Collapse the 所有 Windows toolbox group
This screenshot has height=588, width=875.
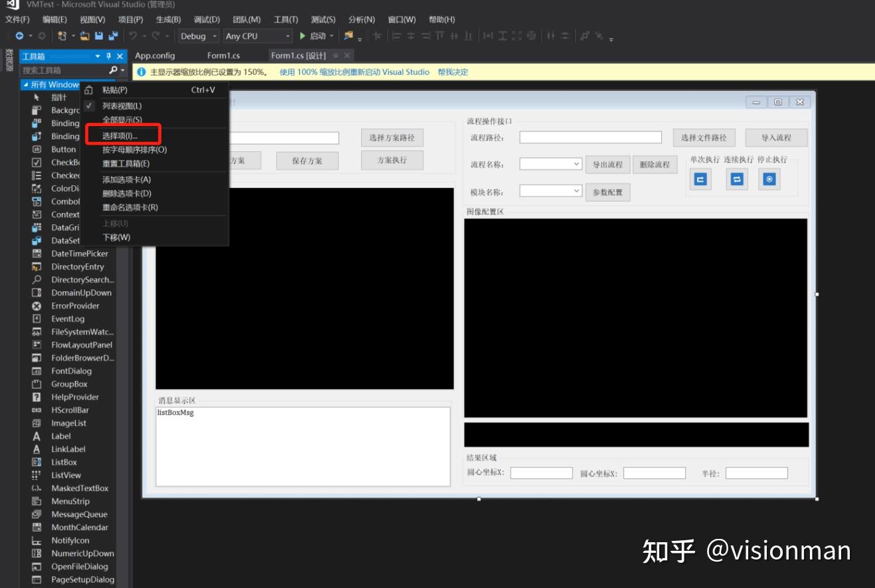(x=25, y=85)
